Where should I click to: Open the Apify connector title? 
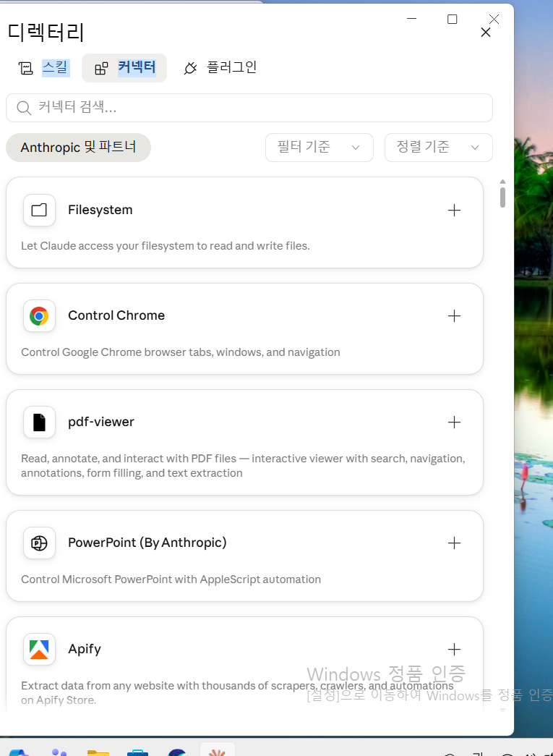coord(85,649)
